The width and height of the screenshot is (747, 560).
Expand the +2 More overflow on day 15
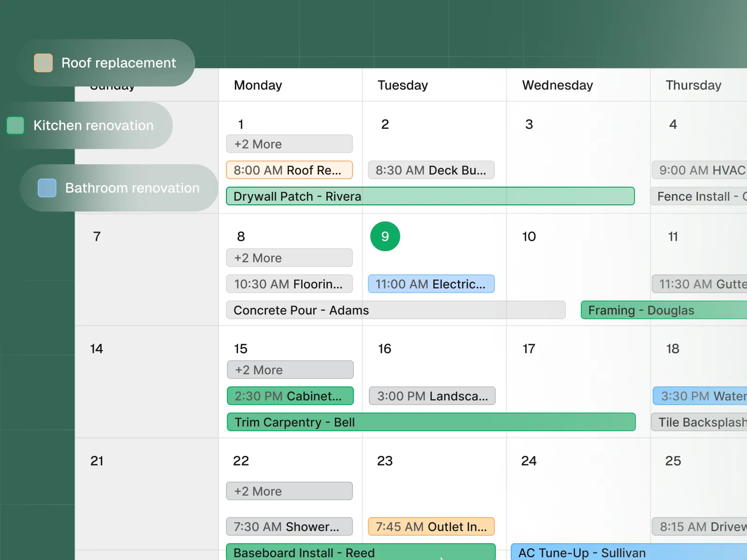coord(290,370)
